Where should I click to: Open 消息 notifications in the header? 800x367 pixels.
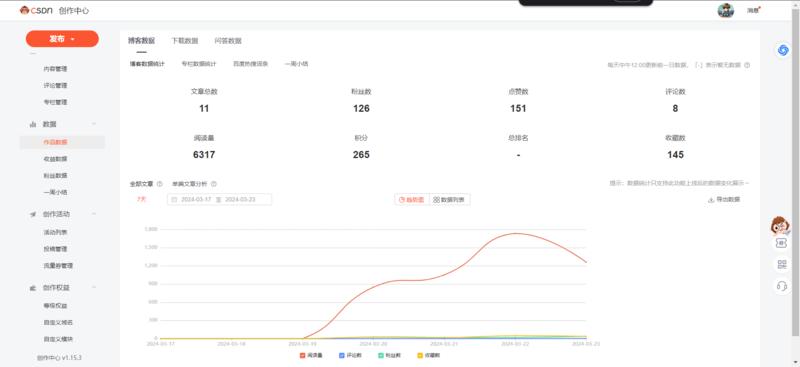(x=753, y=10)
